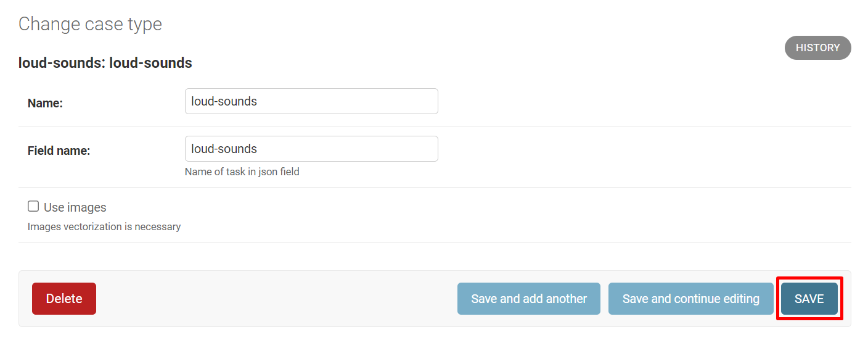
Task: Focus the Name text input
Action: (311, 101)
